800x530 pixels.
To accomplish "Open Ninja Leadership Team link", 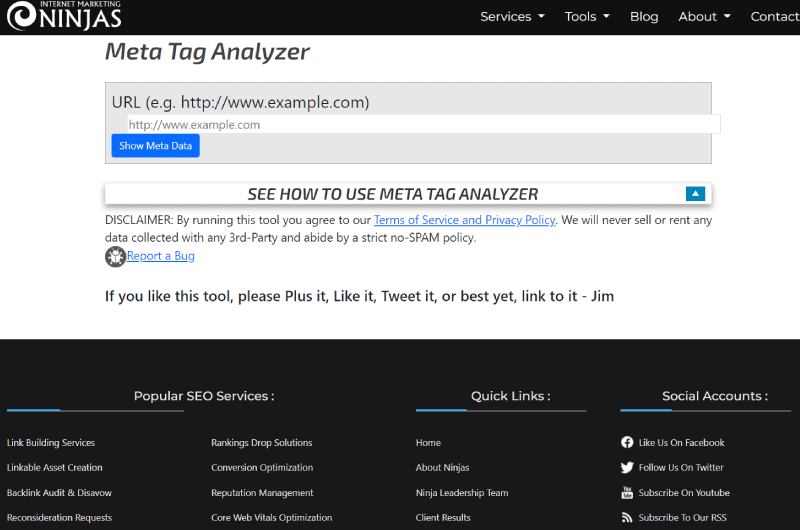I will click(x=462, y=493).
